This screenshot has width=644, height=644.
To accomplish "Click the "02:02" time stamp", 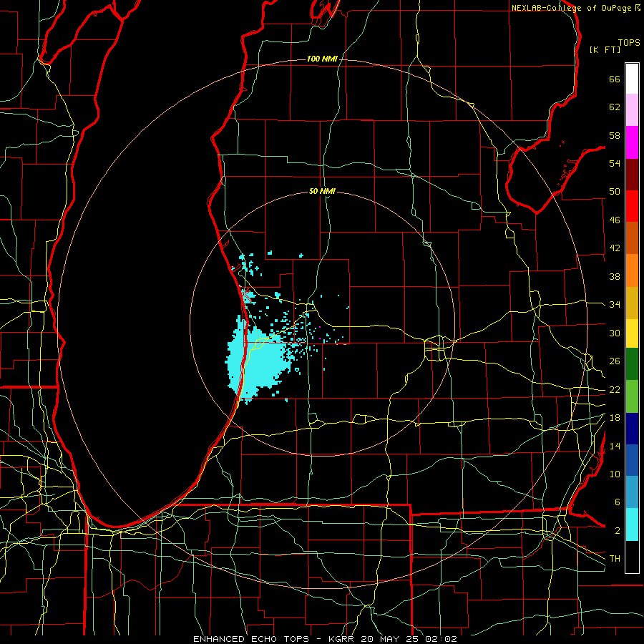I will click(440, 639).
